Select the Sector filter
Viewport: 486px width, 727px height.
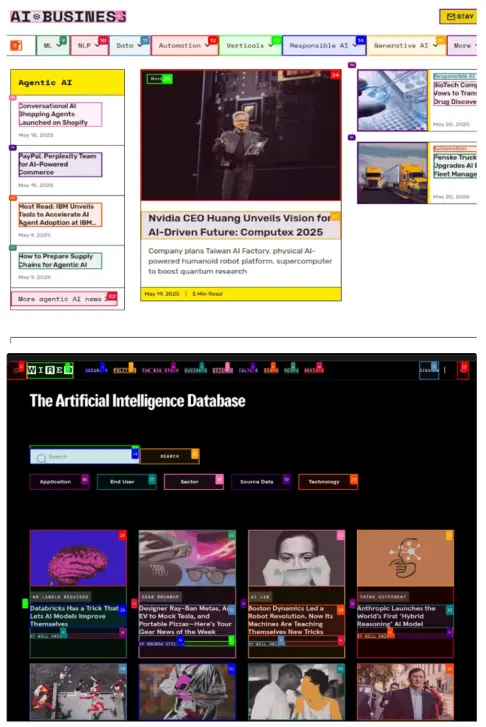coord(193,482)
